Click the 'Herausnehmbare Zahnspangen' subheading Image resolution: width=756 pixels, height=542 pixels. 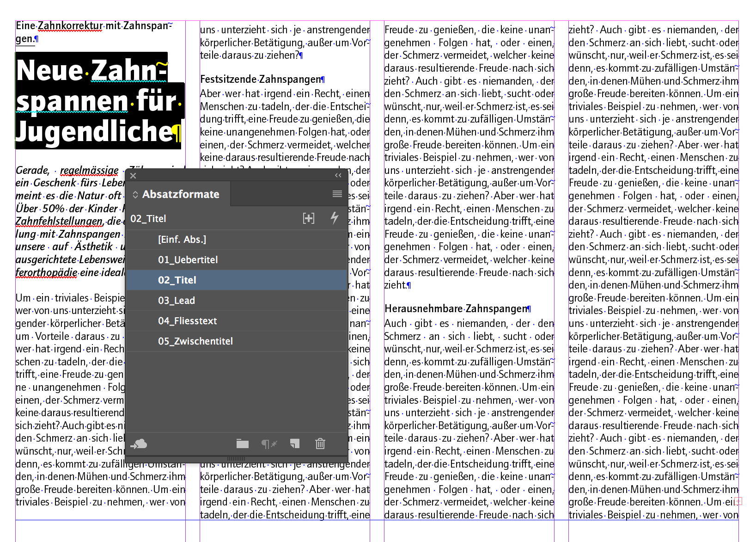click(456, 308)
